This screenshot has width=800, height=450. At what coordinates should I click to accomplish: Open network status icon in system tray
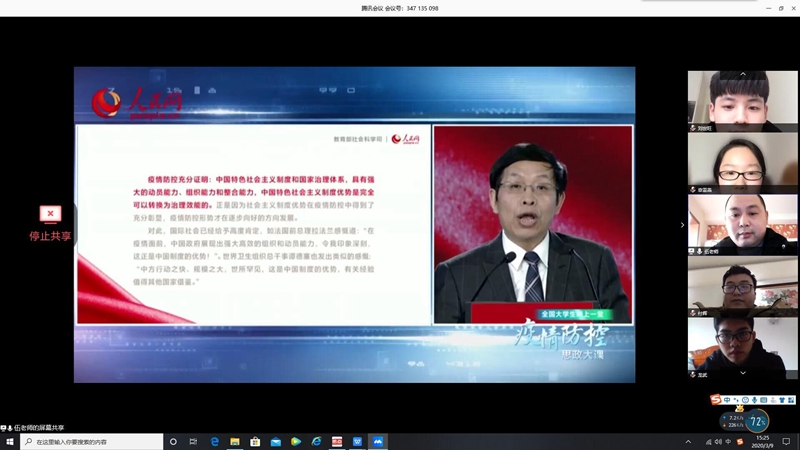click(709, 442)
